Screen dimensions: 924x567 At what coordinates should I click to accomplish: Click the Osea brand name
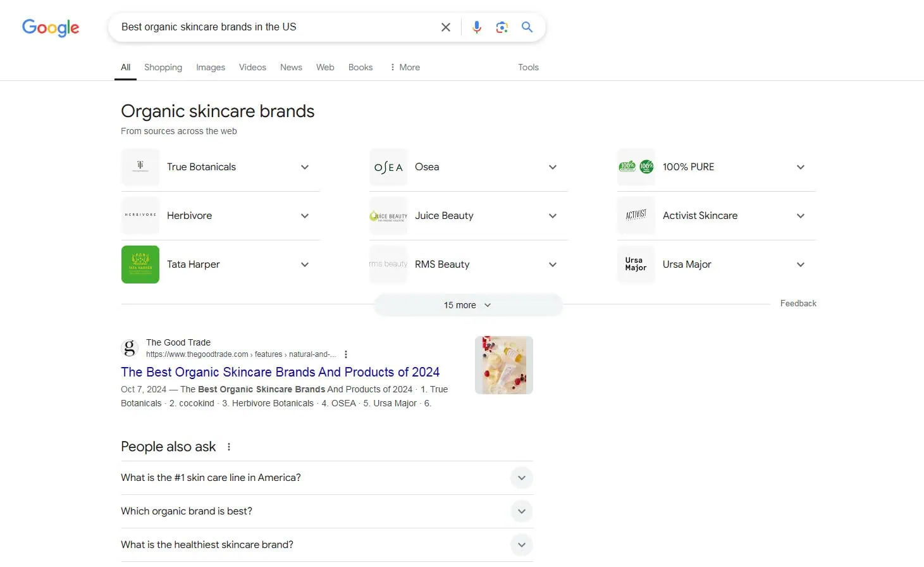[x=427, y=167]
